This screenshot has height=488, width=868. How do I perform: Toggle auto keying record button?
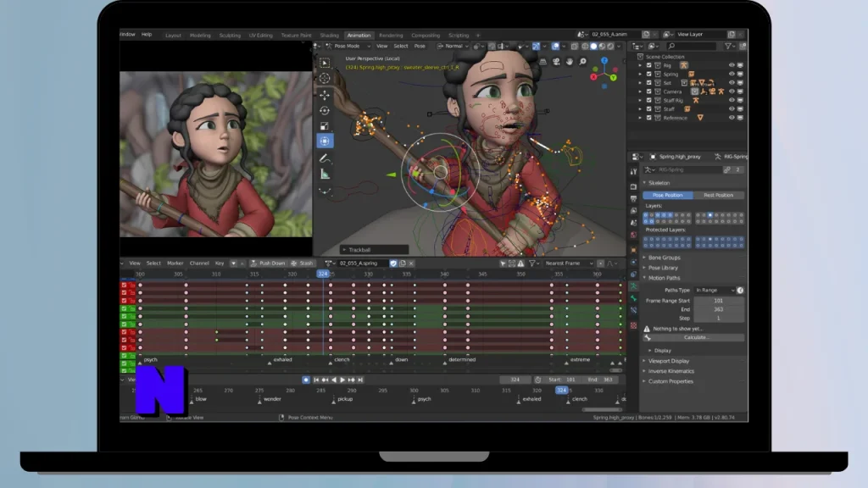tap(305, 380)
